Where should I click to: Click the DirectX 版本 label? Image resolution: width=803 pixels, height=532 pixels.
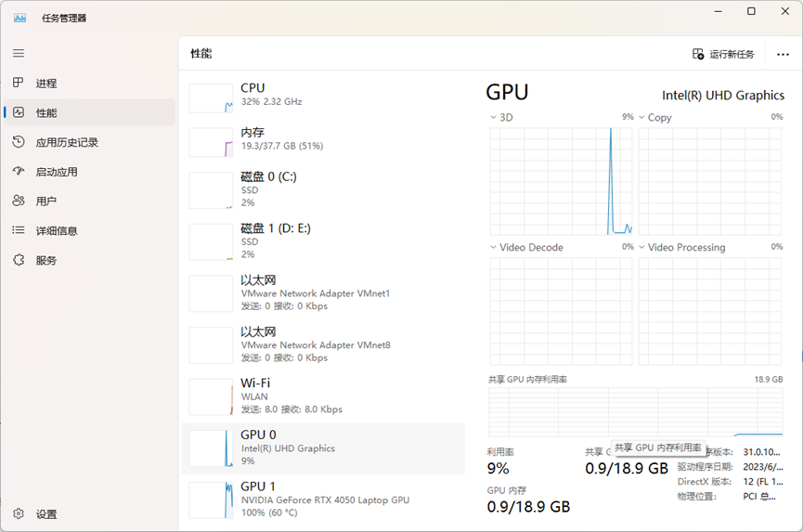pyautogui.click(x=705, y=481)
